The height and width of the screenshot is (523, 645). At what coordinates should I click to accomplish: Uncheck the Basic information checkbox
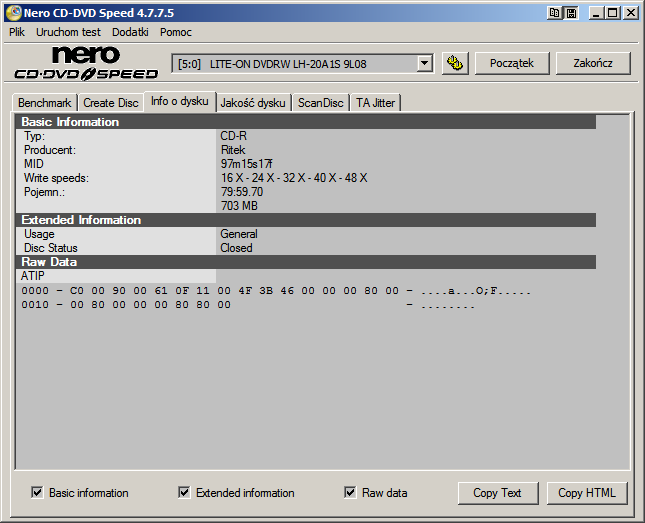tap(37, 492)
